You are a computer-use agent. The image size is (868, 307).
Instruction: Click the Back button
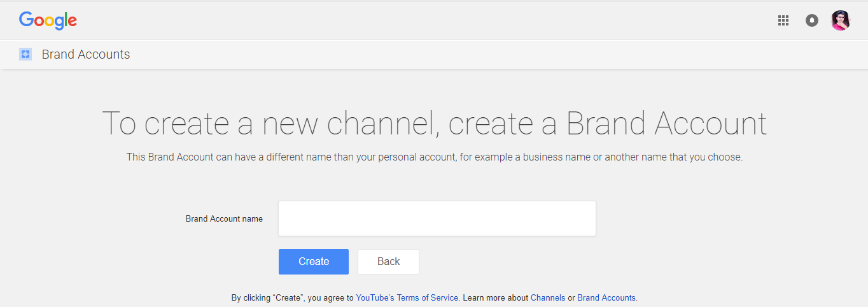[388, 262]
